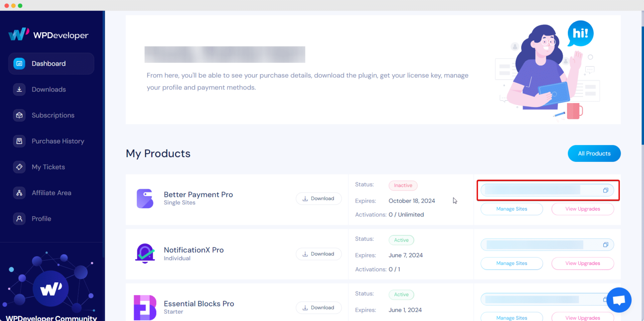This screenshot has height=321, width=644.
Task: Click the Inactive status badge for Better Payment Pro
Action: (x=402, y=185)
